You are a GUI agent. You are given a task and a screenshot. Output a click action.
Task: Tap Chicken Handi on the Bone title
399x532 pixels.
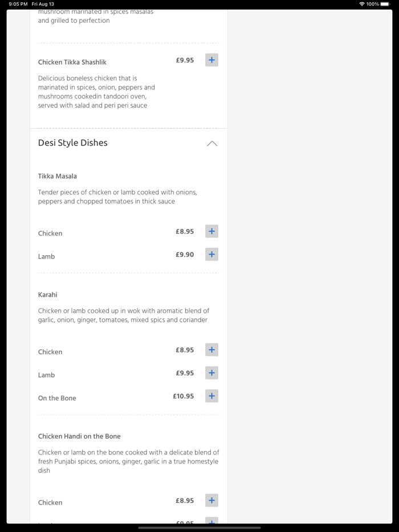(x=79, y=436)
